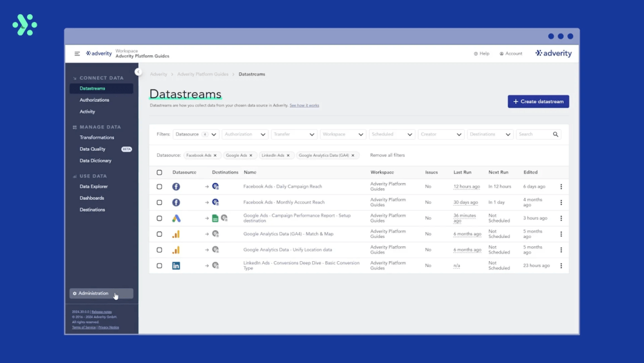Remove the Google Analytics Data (GA4) chip
Viewport: 644px width, 363px height.
(x=353, y=155)
